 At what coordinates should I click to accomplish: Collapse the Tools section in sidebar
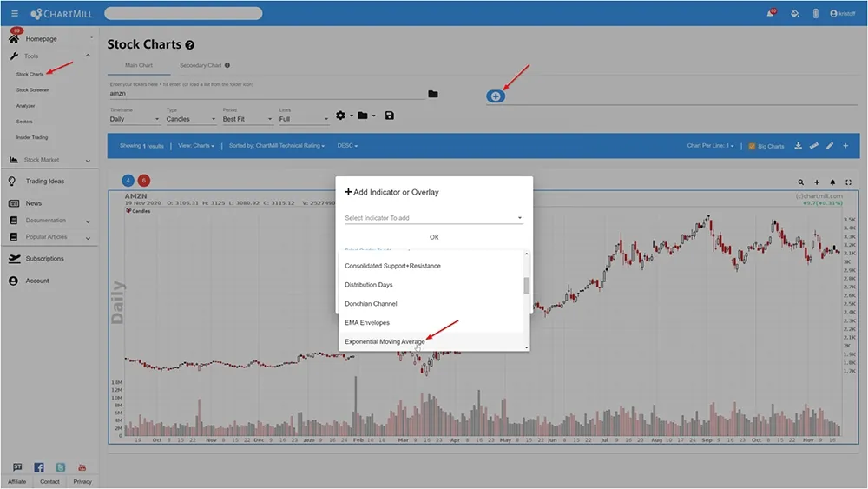click(x=88, y=56)
